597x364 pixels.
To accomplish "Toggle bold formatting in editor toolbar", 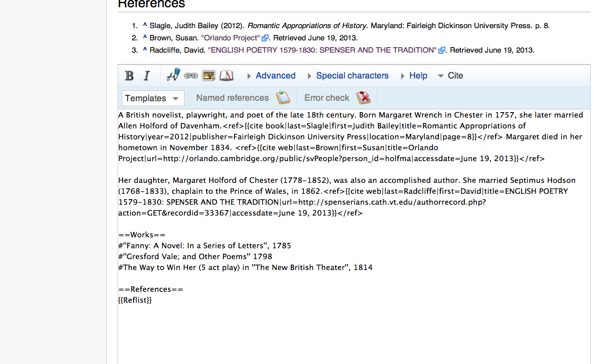I will [x=129, y=76].
